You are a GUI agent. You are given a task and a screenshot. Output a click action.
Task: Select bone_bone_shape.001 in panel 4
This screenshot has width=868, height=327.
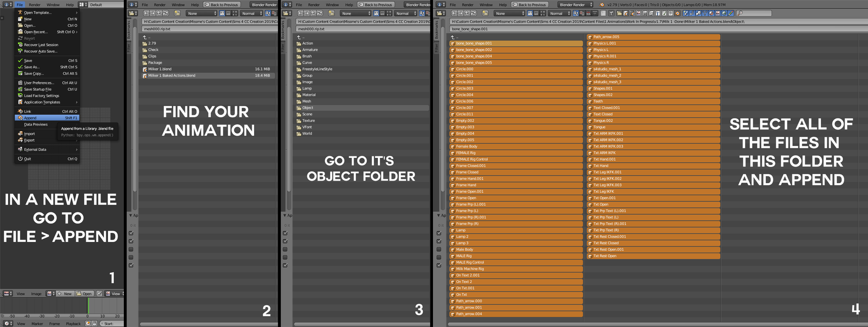pos(516,43)
